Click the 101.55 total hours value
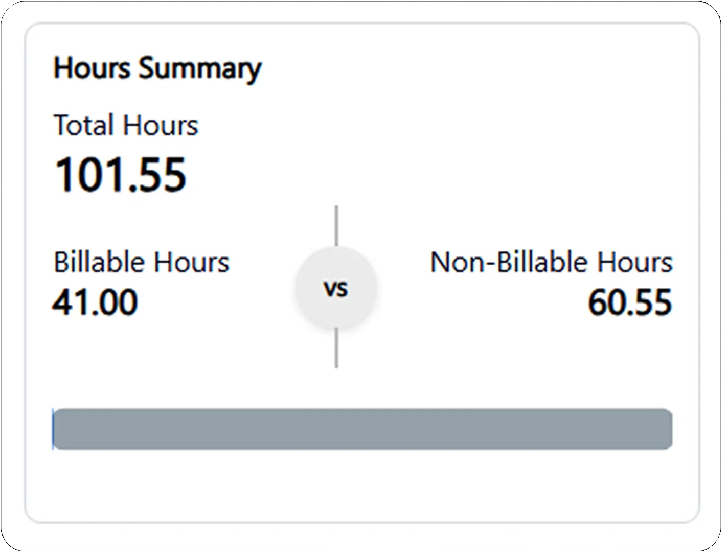728x560 pixels. pyautogui.click(x=121, y=175)
